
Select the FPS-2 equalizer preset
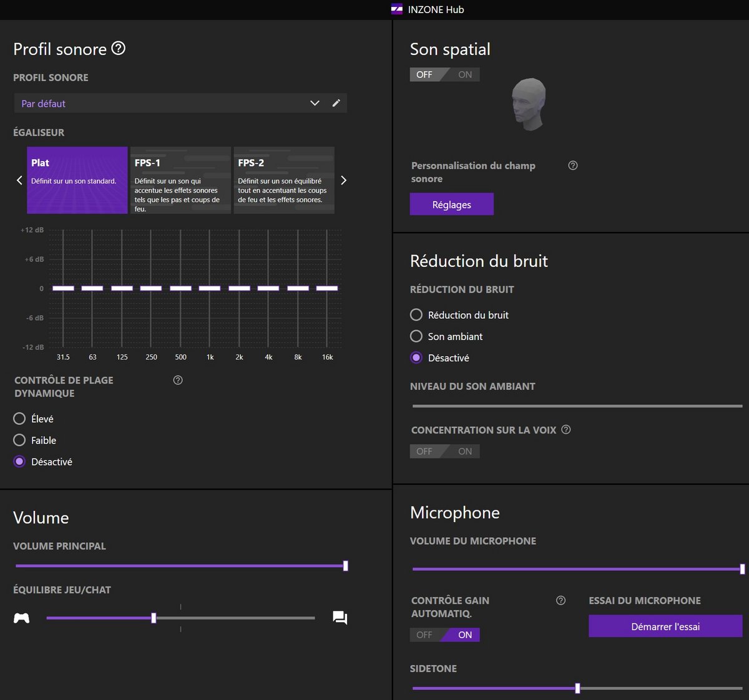pyautogui.click(x=284, y=180)
